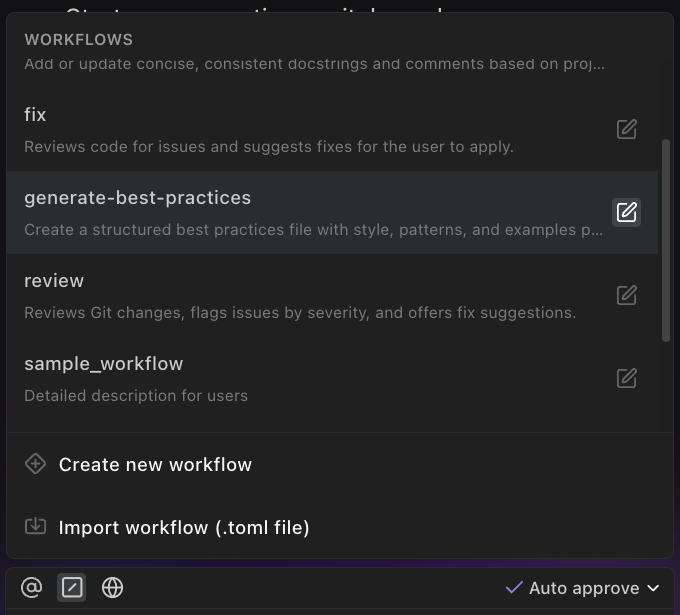Viewport: 680px width, 615px height.
Task: Click the import icon beside Import workflow
Action: pos(36,527)
